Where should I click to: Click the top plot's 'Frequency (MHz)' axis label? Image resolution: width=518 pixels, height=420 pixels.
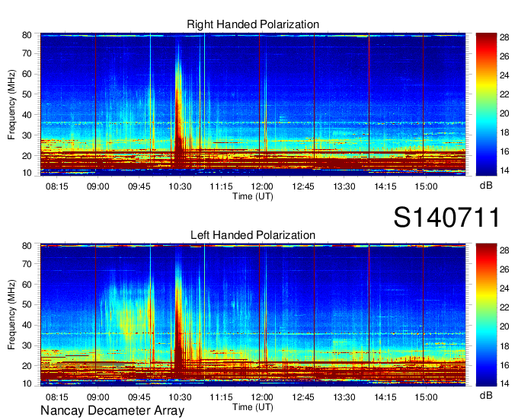[11, 104]
